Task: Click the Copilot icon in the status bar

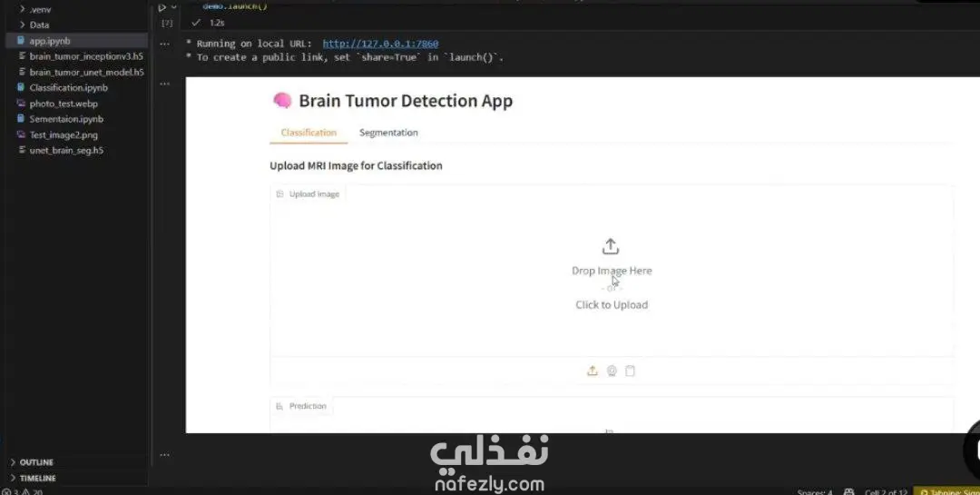Action: pos(848,492)
